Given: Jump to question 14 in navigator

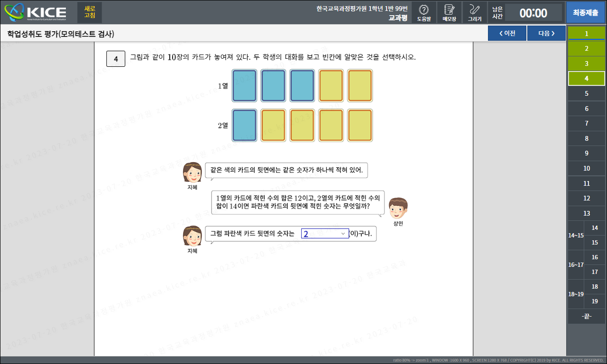Looking at the screenshot, I should (595, 228).
